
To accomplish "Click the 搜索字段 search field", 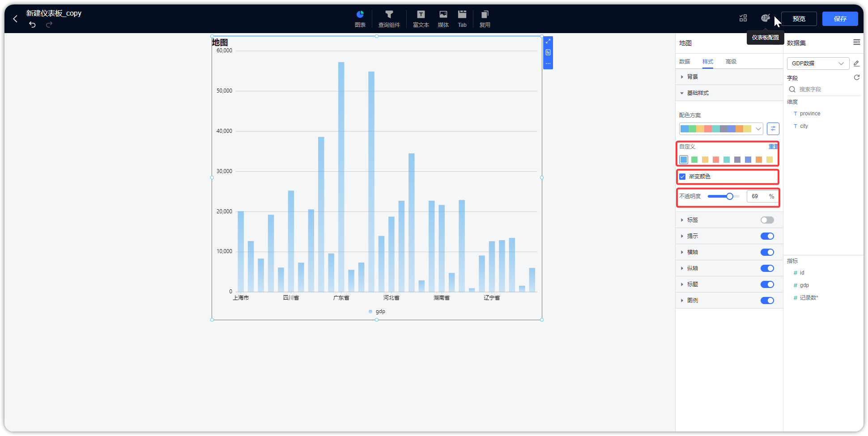I will [x=823, y=89].
